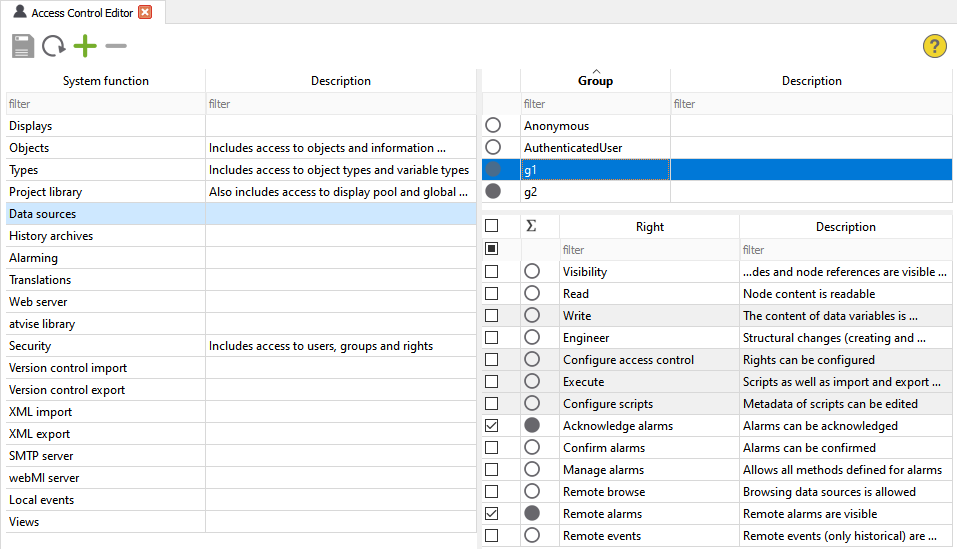Click the gray minus Remove icon
This screenshot has height=549, width=957.
click(116, 46)
